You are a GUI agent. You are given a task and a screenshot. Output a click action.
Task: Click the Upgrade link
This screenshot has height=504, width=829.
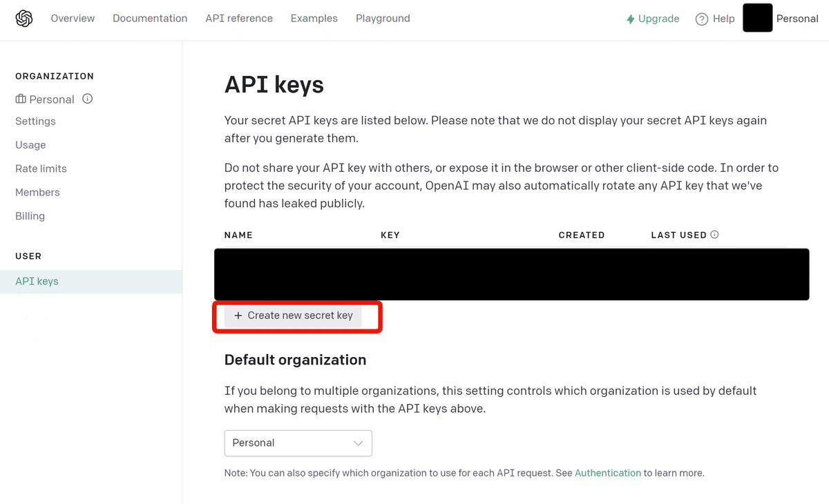[653, 19]
